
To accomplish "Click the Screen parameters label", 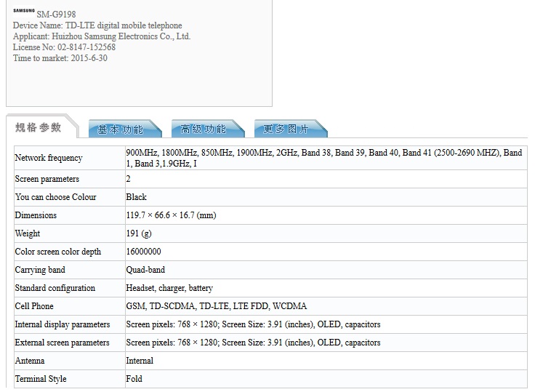I will 47,179.
